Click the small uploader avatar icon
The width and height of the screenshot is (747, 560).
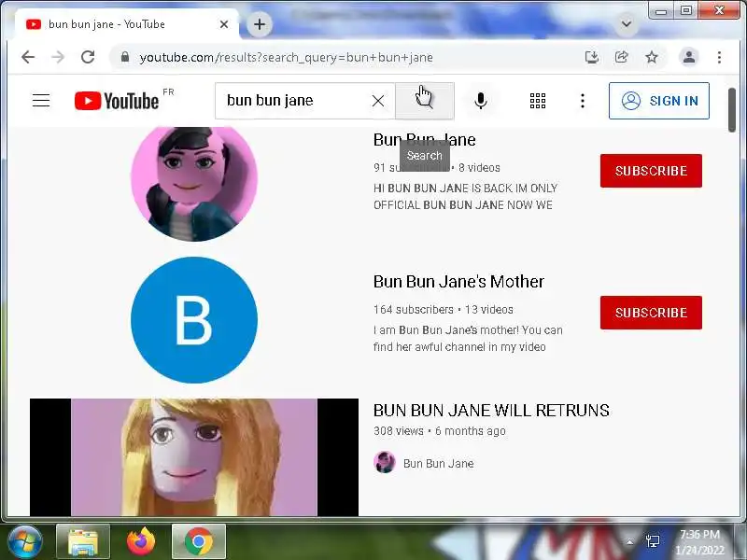point(385,462)
